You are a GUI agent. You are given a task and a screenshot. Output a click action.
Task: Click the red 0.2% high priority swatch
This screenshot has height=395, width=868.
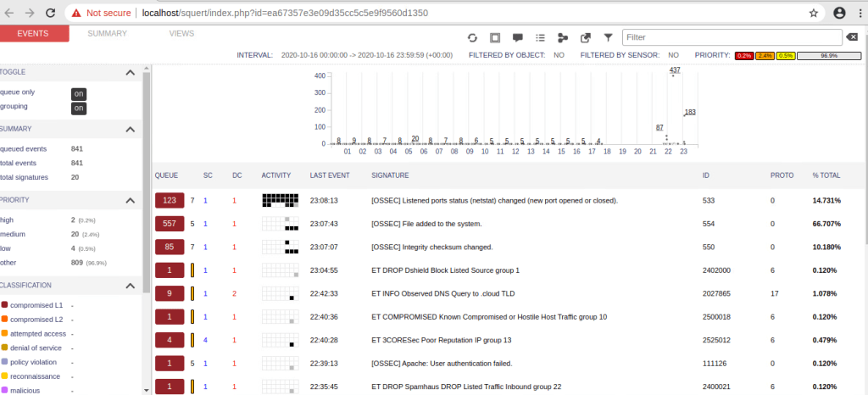744,55
